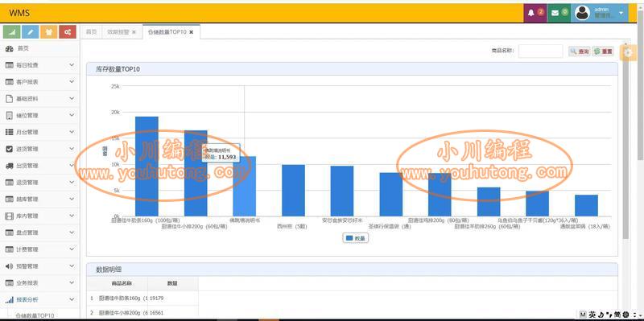Click the 数据明细 panel header
Viewport: 644px width, 321px height.
point(352,270)
